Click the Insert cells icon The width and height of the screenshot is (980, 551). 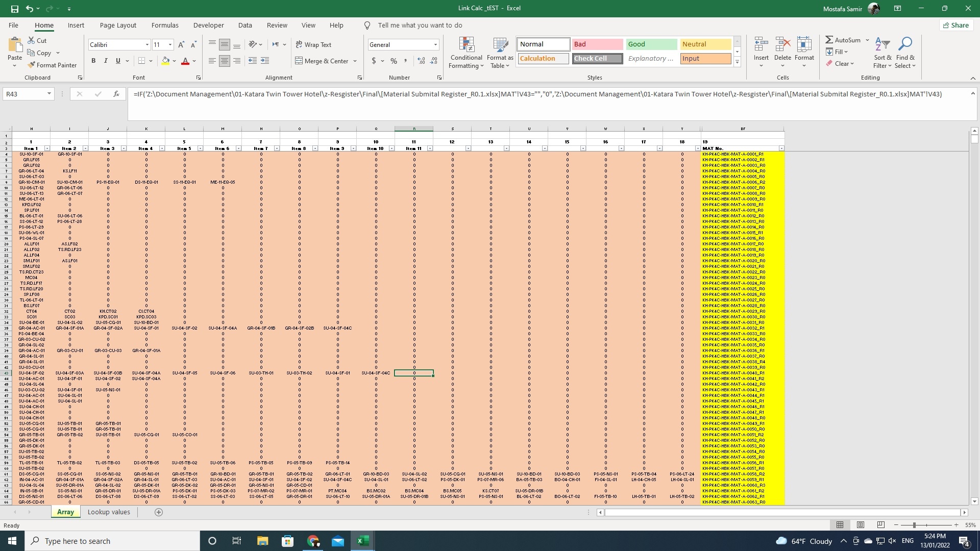(761, 44)
